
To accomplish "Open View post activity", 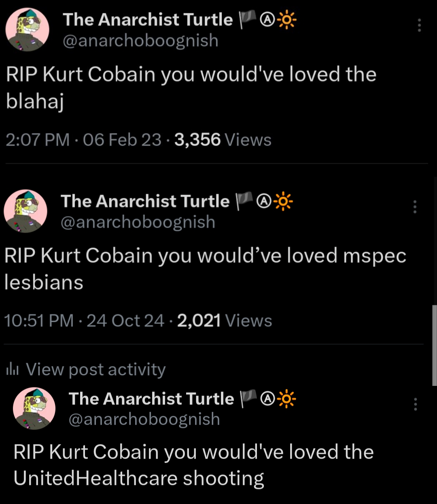I will coord(95,369).
